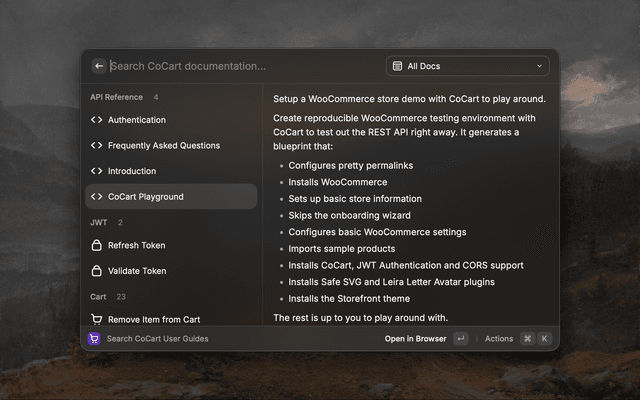This screenshot has width=640, height=400.
Task: Click 'Configures basic WooCommerce settings' text
Action: point(377,232)
